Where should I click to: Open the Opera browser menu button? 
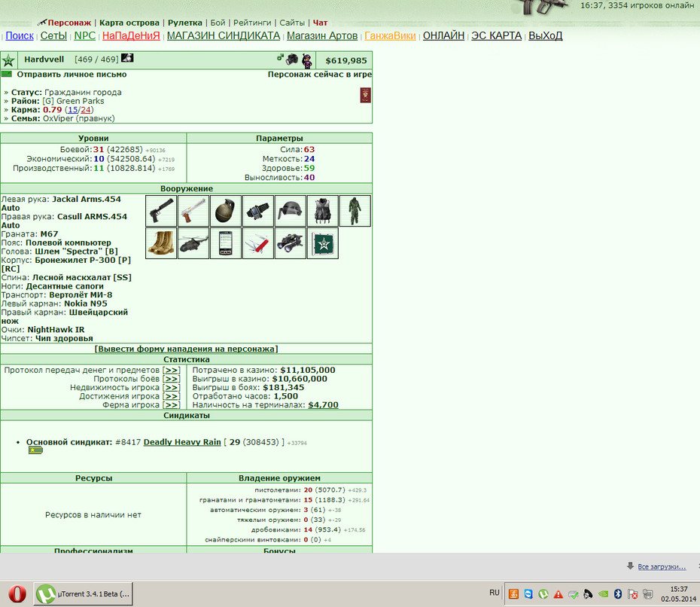pos(17,594)
